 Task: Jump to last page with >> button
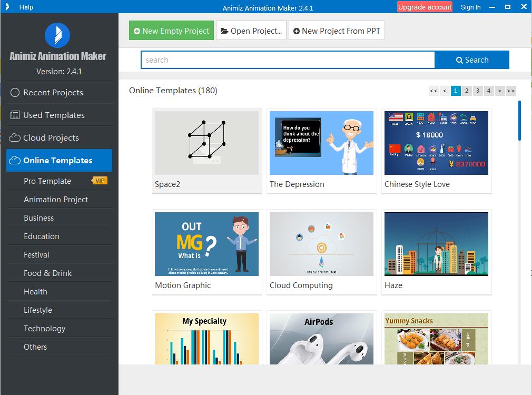pyautogui.click(x=511, y=91)
